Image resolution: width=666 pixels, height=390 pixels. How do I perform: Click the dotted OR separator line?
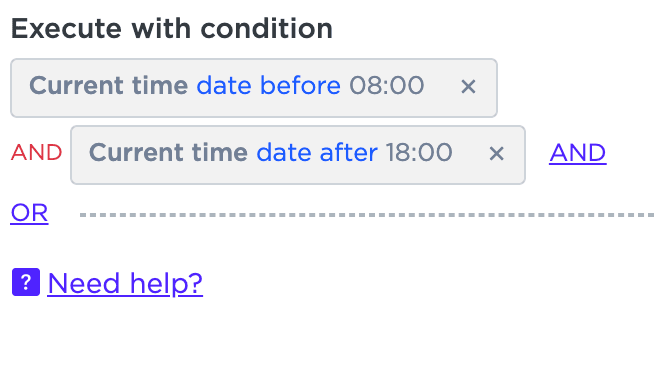pos(367,215)
